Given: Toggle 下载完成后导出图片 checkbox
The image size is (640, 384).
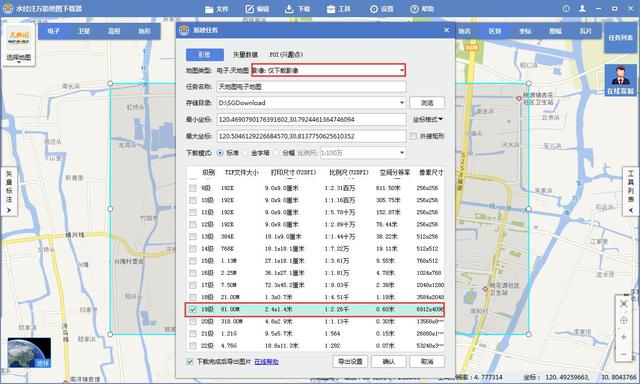Looking at the screenshot, I should [190, 362].
